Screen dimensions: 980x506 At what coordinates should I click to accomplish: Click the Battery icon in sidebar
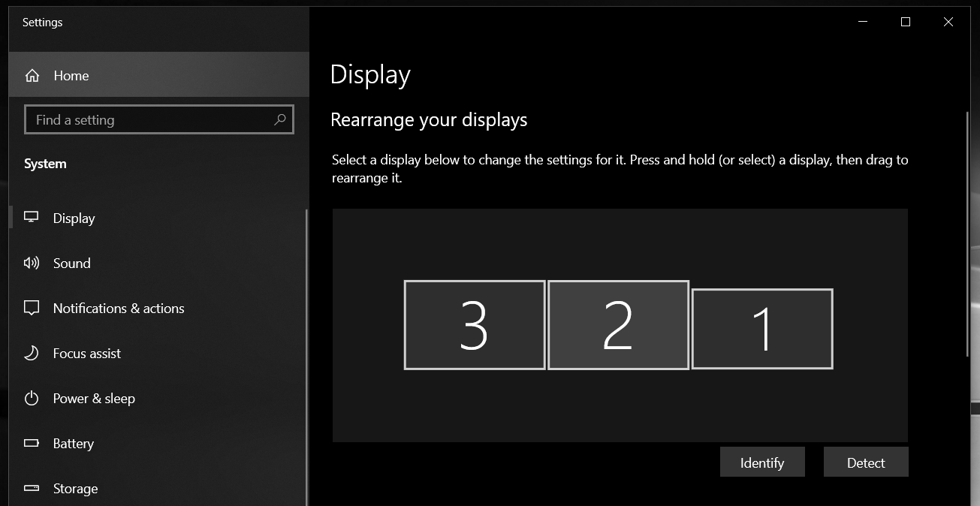pos(31,443)
